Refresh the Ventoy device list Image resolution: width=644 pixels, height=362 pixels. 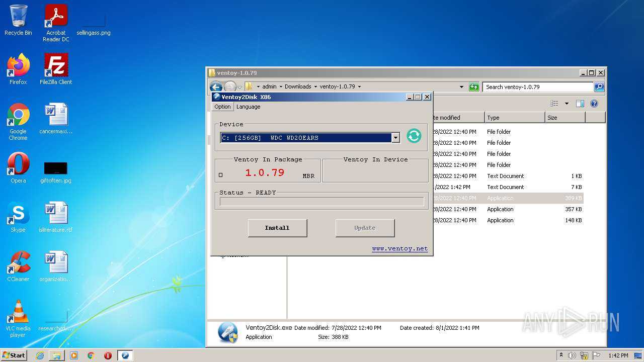pyautogui.click(x=414, y=136)
